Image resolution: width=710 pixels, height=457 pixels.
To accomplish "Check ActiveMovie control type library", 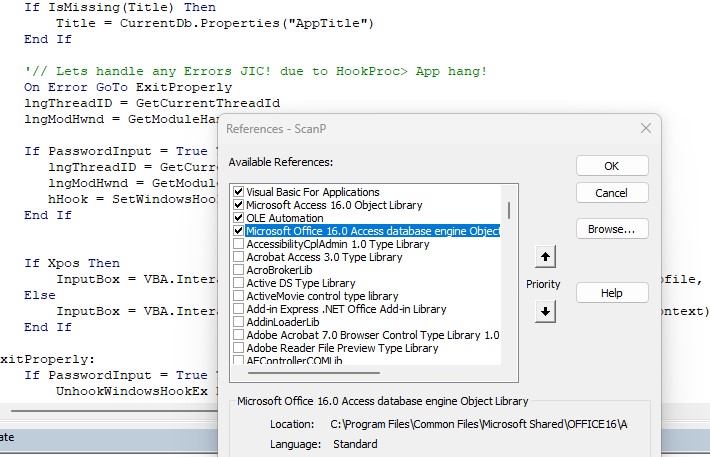I will pyautogui.click(x=239, y=296).
